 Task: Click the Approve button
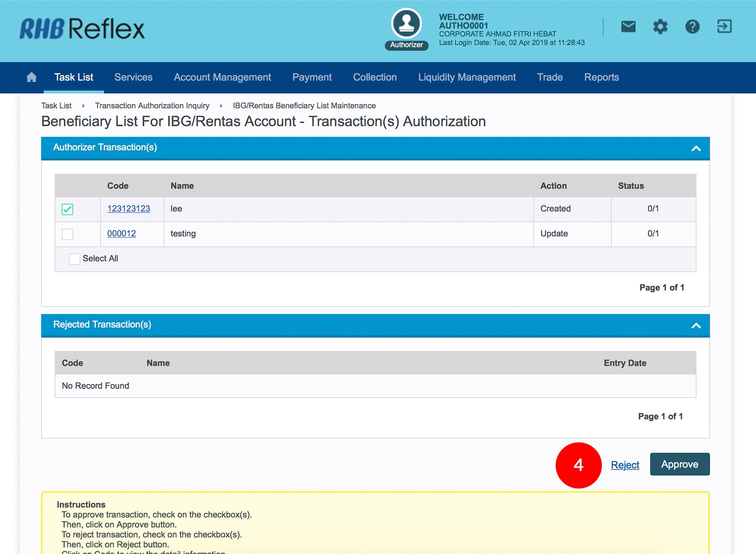(680, 464)
